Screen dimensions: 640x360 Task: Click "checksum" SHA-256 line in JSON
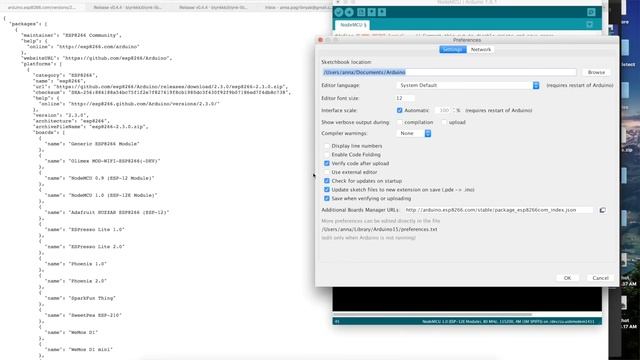point(162,92)
